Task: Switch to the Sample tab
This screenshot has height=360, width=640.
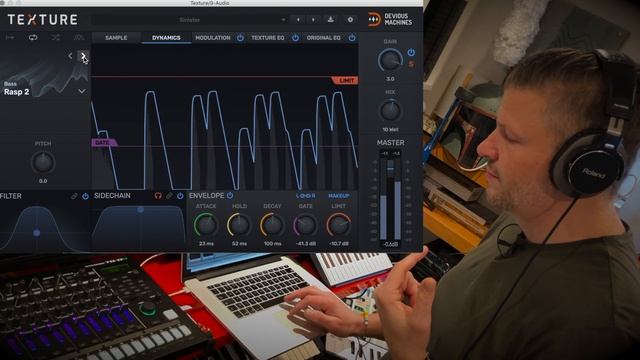Action: [116, 38]
